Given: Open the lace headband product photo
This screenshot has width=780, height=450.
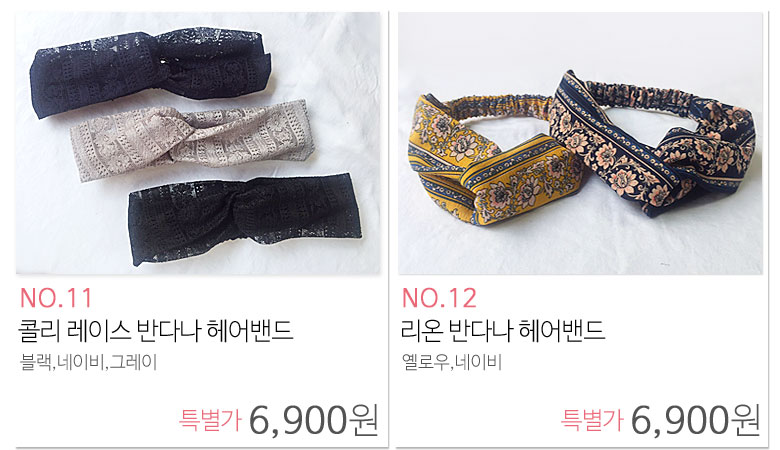Looking at the screenshot, I should 198,143.
